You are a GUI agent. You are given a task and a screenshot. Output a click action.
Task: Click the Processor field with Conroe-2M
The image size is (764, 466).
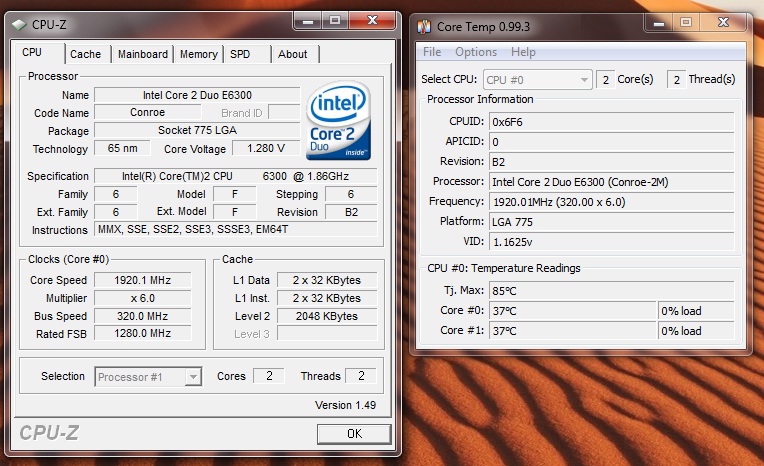tap(611, 182)
